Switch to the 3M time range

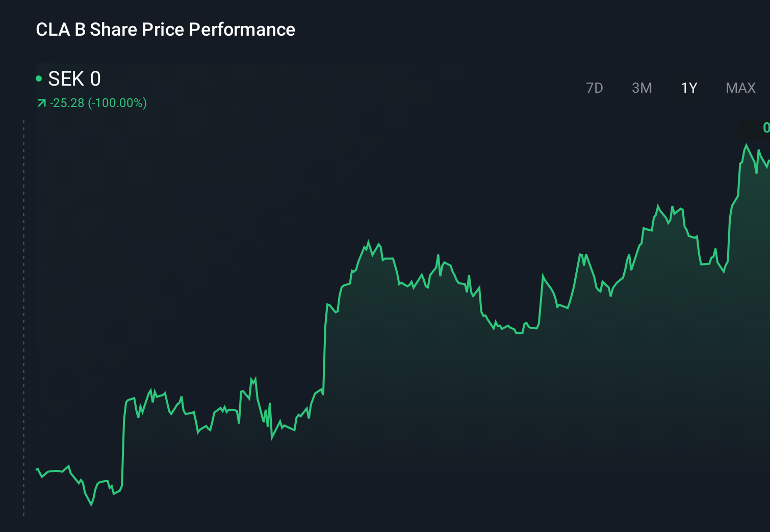pos(642,88)
